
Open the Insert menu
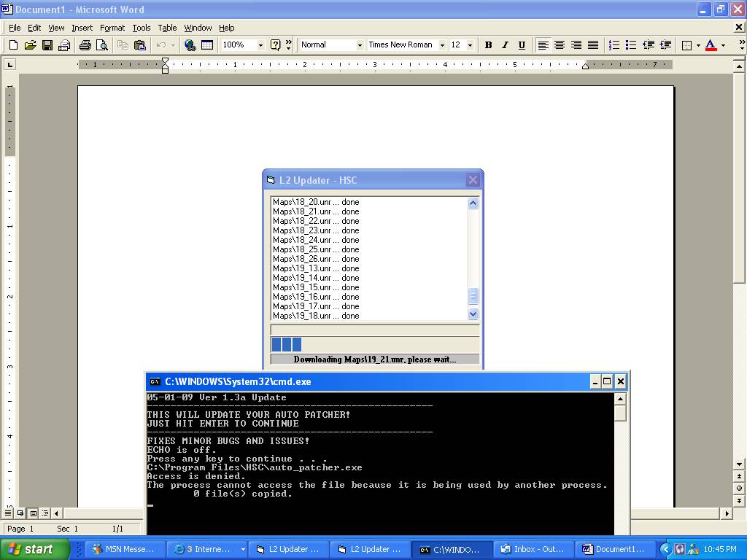point(82,28)
